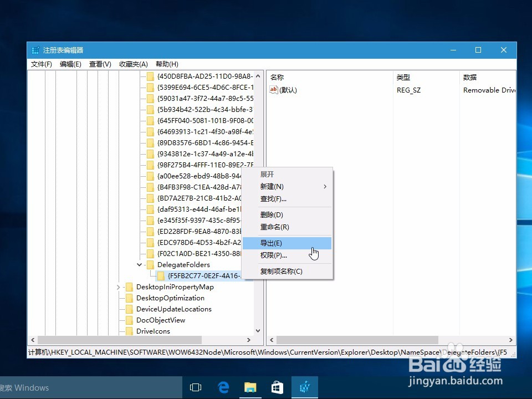
Task: Click the DesktopIniPropertyMap folder icon
Action: tap(129, 287)
